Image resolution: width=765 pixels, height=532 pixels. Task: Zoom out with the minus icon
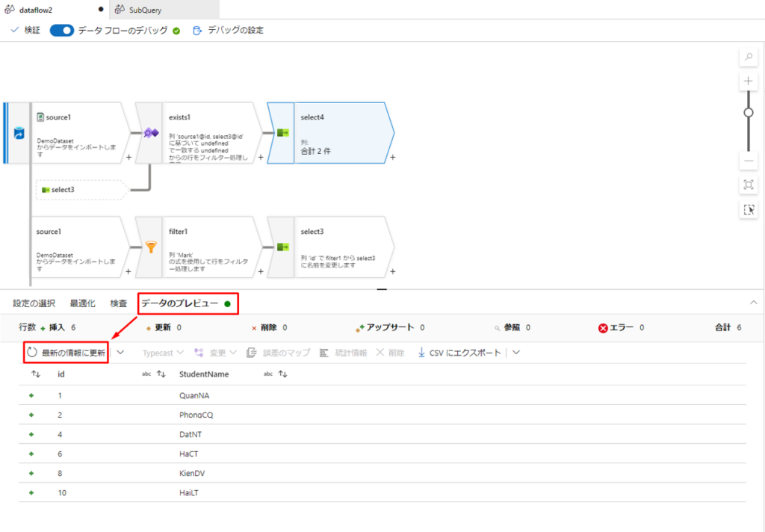pyautogui.click(x=749, y=161)
